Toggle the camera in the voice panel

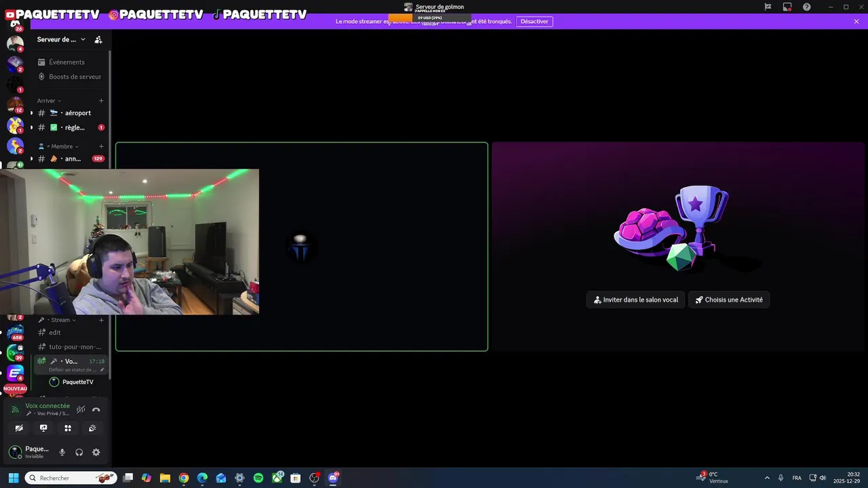coord(19,428)
